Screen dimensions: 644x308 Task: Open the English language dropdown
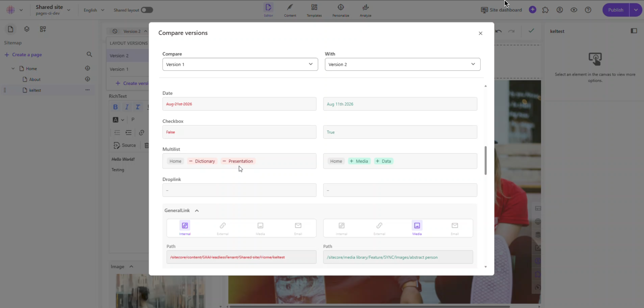[94, 10]
